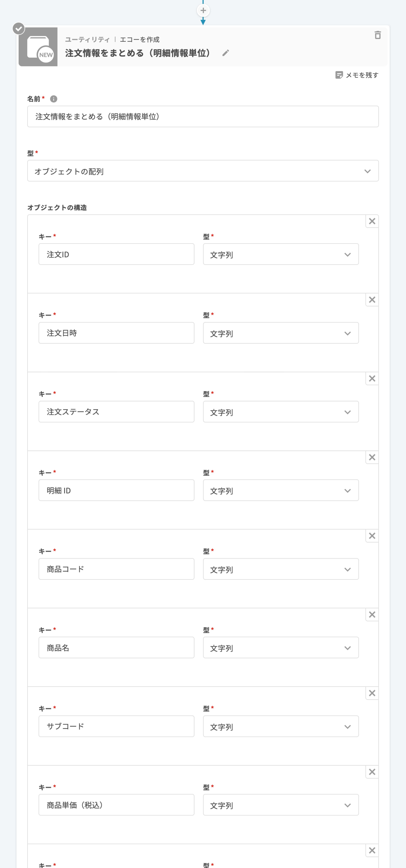
Task: Click the info icon next to 名前 label
Action: click(x=54, y=99)
